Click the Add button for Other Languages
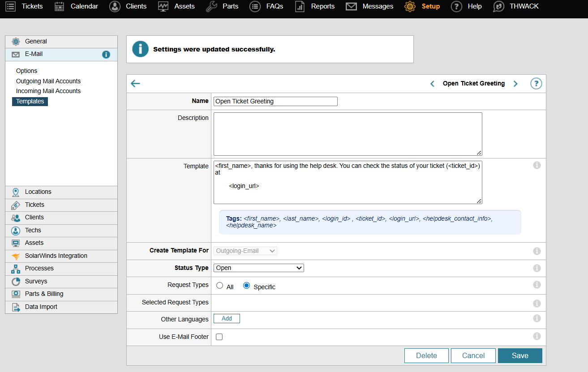The image size is (588, 372). (227, 319)
